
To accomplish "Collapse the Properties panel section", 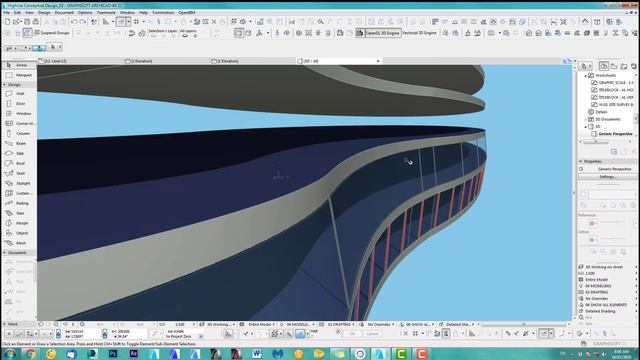I will 580,161.
